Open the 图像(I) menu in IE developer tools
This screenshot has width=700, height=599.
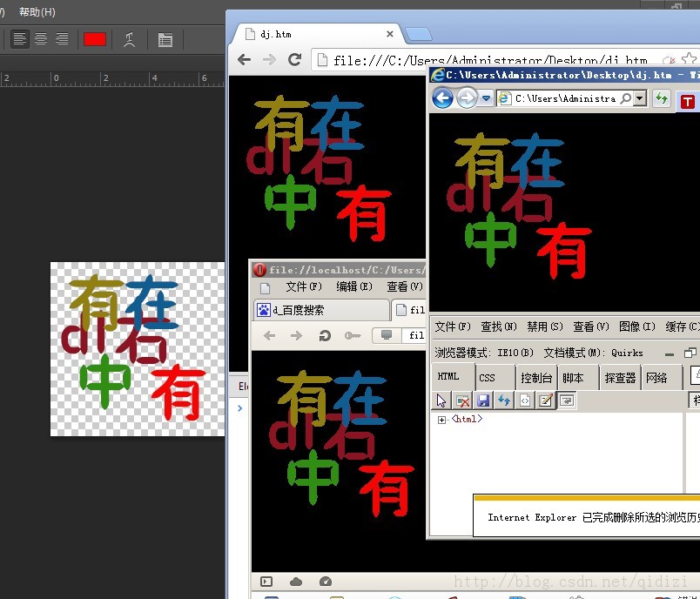point(637,326)
